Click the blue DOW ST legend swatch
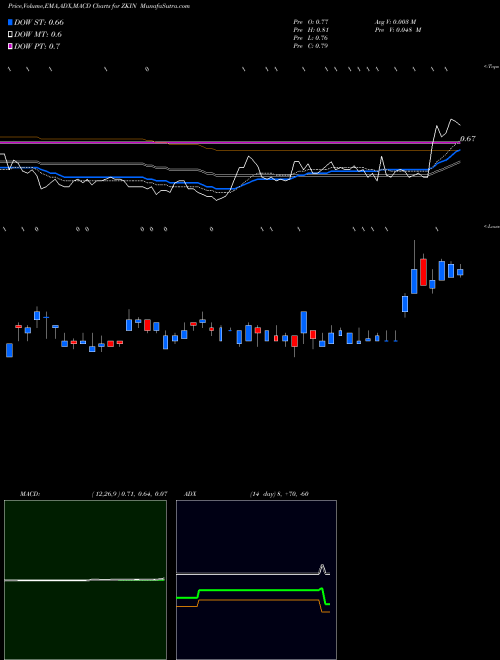 click(x=11, y=22)
